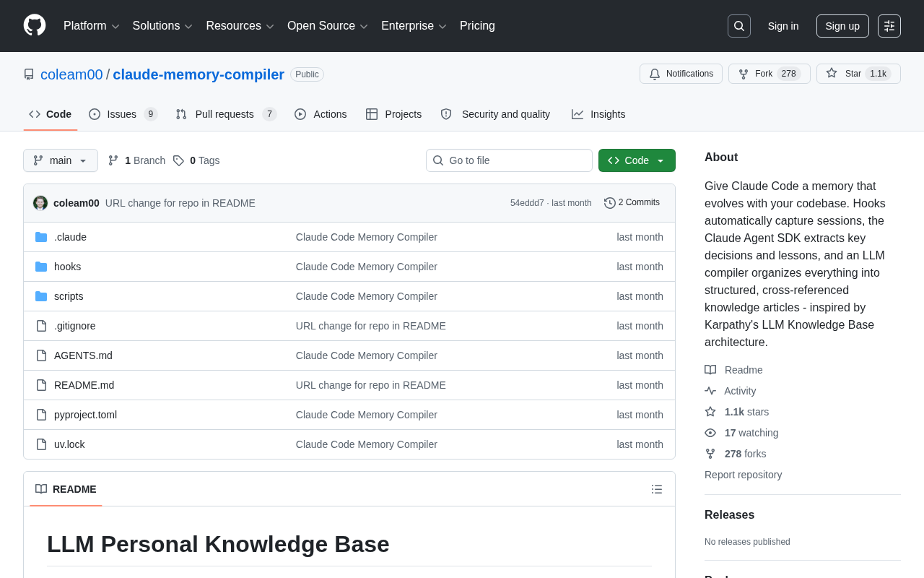Viewport: 924px width, 578px height.
Task: Click the .gitignore file icon
Action: click(x=41, y=326)
